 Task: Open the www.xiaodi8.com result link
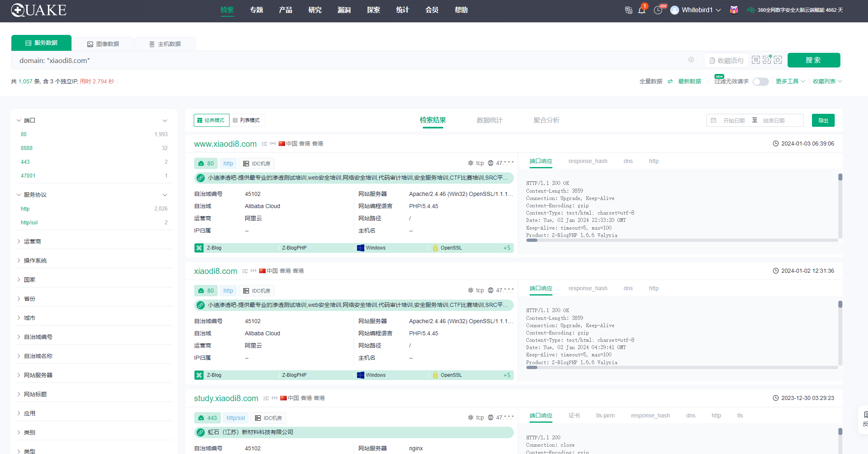(x=225, y=144)
